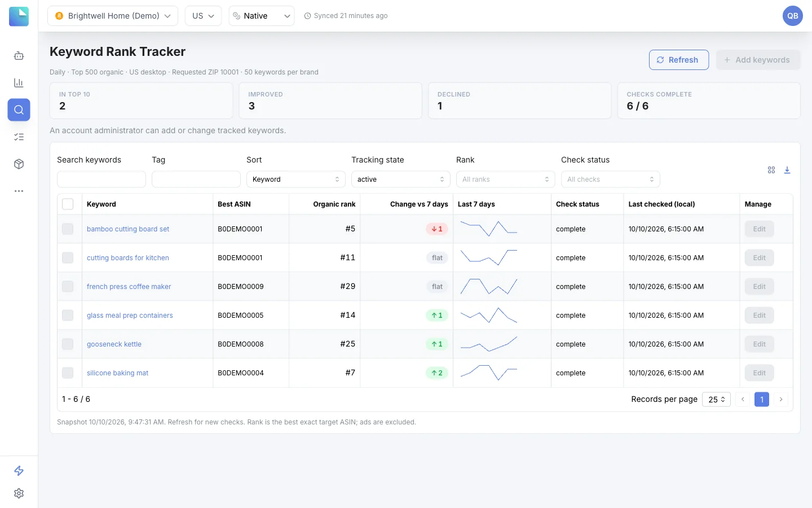Open the Tracking state dropdown set to active

(x=401, y=179)
